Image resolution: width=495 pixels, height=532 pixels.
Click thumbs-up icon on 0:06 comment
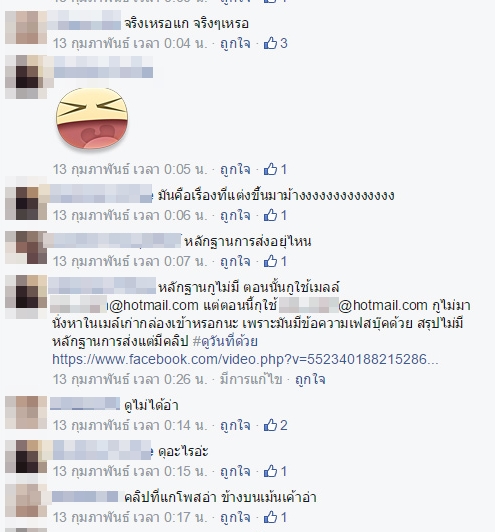pos(270,215)
